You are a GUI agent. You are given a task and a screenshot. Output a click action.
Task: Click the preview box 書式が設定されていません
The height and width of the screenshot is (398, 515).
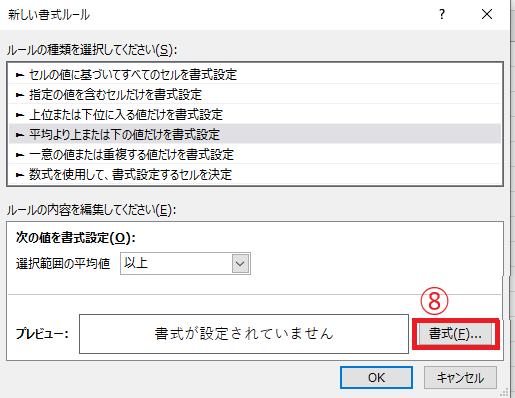click(x=244, y=334)
